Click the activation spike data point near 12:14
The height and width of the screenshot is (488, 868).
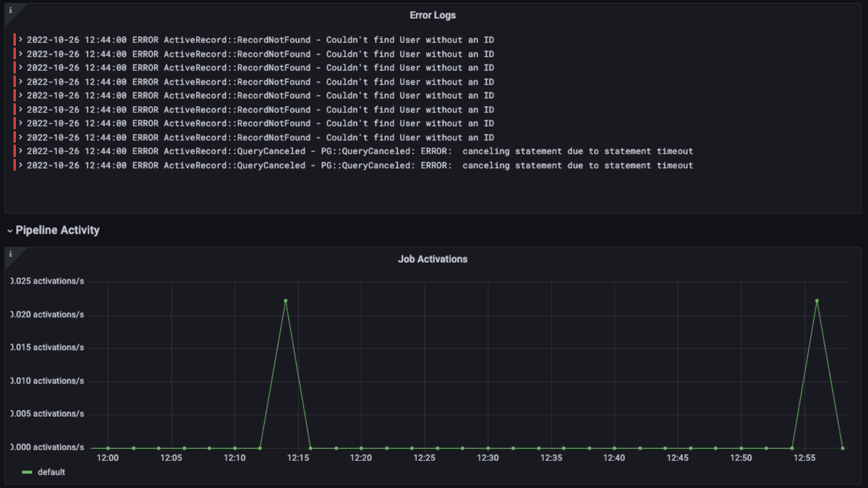pos(285,301)
